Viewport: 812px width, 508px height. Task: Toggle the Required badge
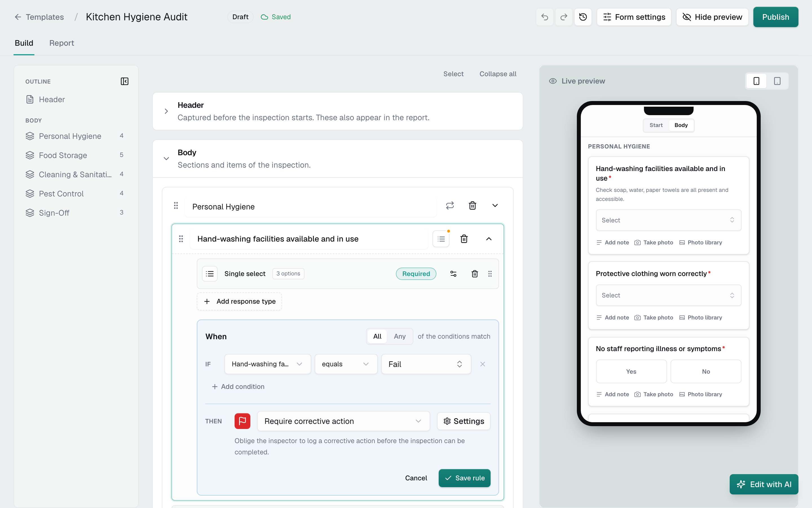[x=416, y=274]
